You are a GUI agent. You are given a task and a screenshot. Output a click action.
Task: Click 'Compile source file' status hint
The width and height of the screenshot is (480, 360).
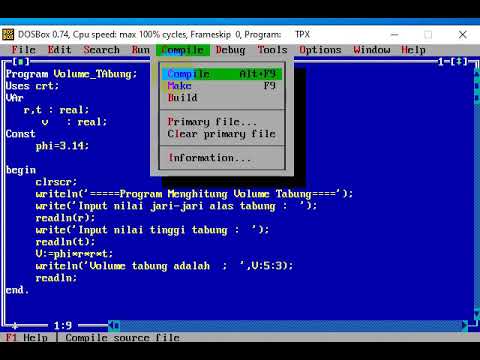(122, 337)
